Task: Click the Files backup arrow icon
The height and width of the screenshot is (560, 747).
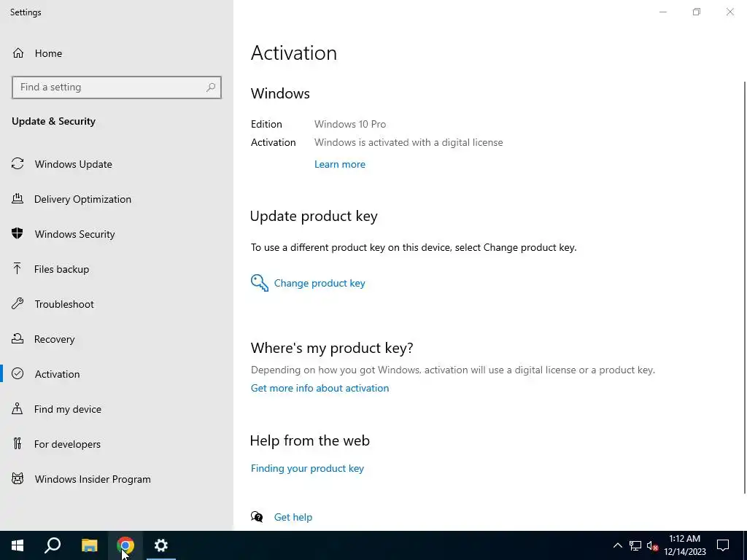Action: coord(18,268)
